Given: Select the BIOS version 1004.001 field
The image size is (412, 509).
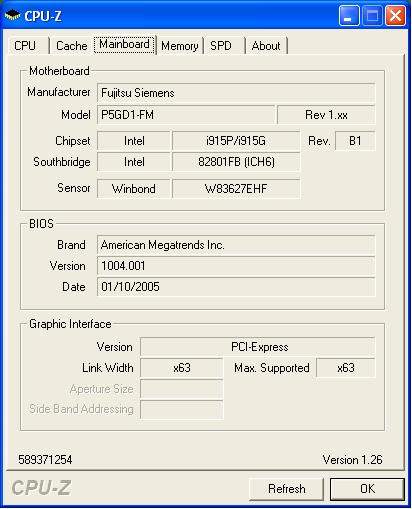Looking at the screenshot, I should (x=236, y=266).
